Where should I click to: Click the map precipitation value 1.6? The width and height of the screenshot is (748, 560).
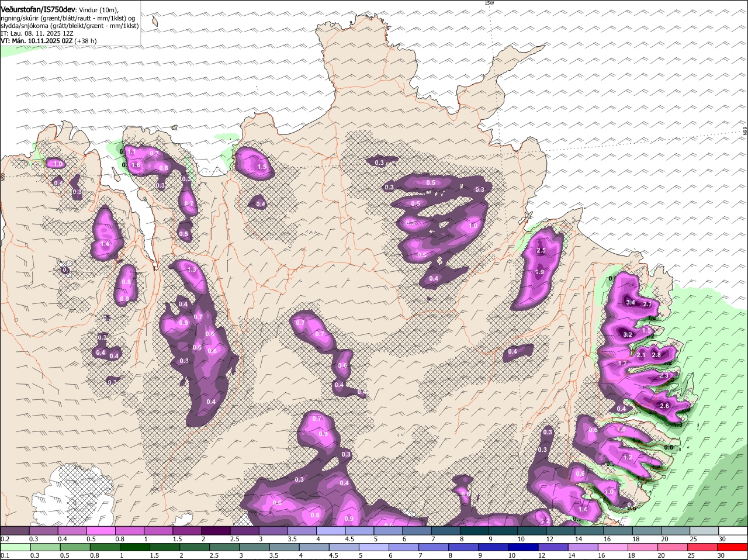click(136, 165)
